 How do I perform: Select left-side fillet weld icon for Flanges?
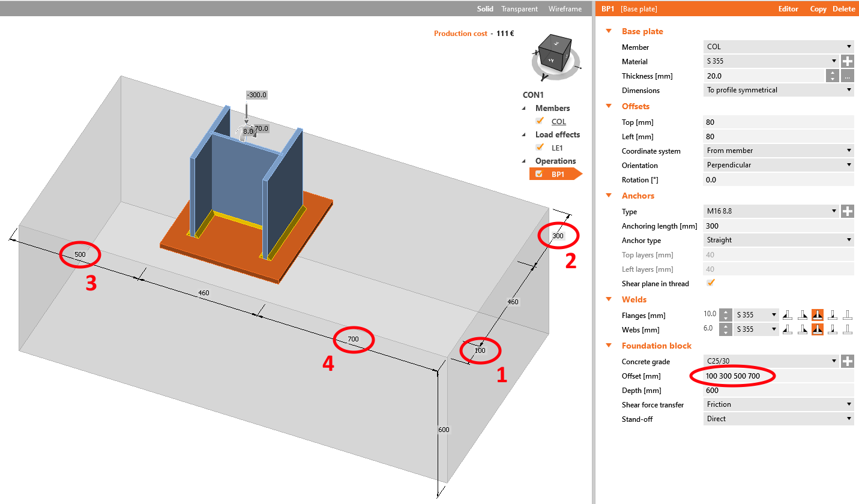click(x=788, y=314)
